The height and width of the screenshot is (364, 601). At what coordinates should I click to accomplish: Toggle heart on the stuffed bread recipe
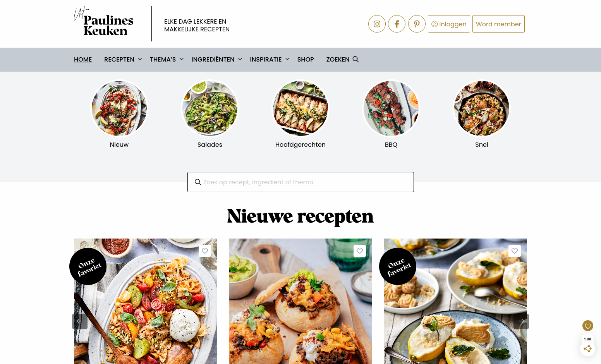coord(360,251)
